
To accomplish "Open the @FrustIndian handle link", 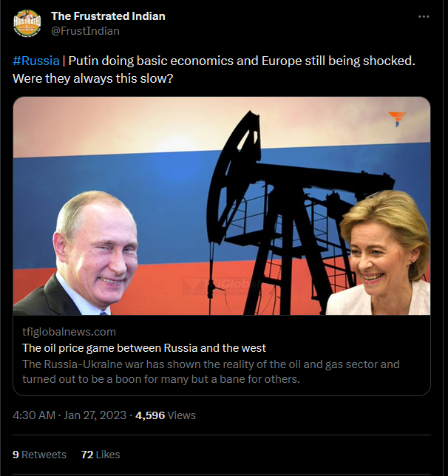I will tap(85, 31).
